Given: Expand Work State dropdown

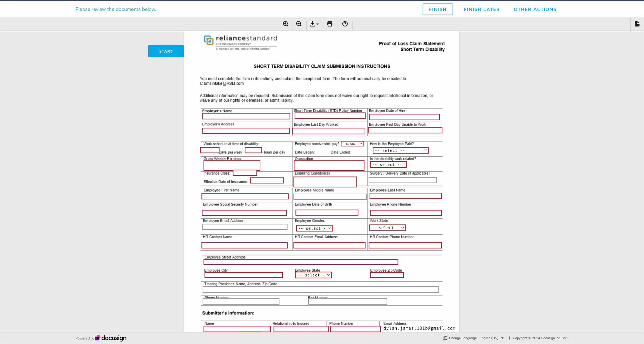Looking at the screenshot, I should (x=387, y=228).
